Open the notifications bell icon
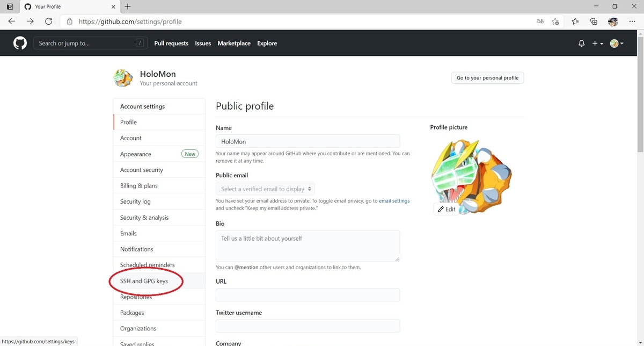Screen dimensions: 644x346 [x=581, y=44]
